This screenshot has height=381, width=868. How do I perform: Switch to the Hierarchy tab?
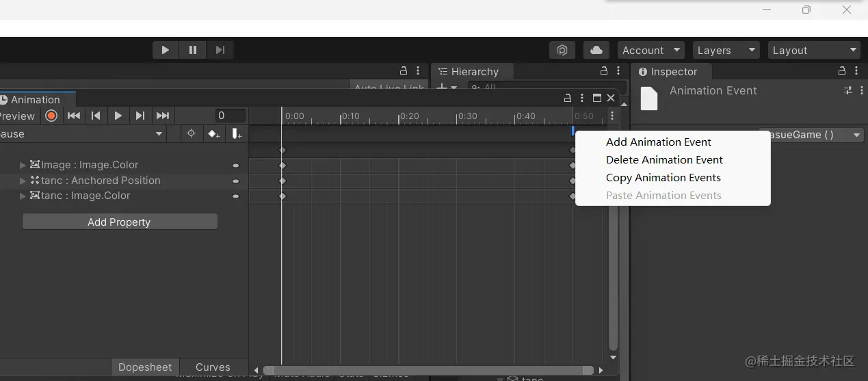(472, 72)
